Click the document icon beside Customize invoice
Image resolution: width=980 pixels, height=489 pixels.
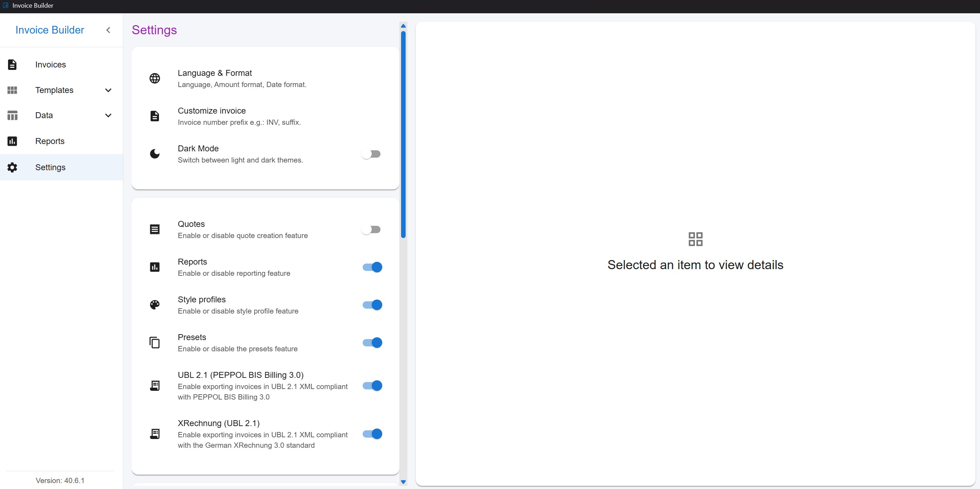point(154,116)
